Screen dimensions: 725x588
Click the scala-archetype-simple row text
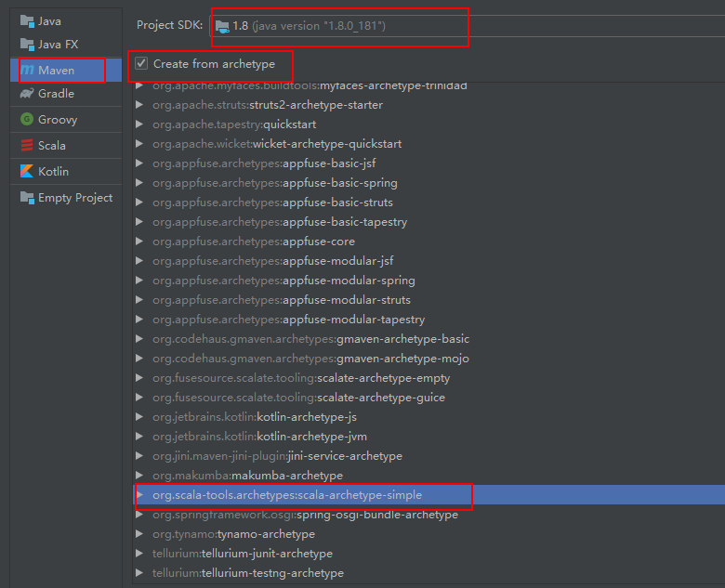[287, 495]
